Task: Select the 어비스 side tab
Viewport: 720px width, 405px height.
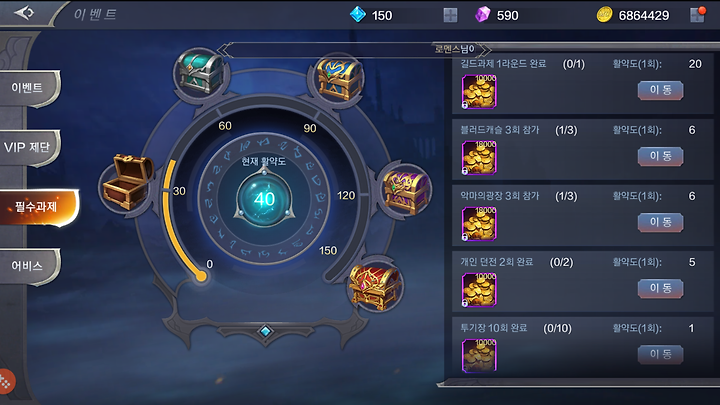Action: click(x=29, y=266)
